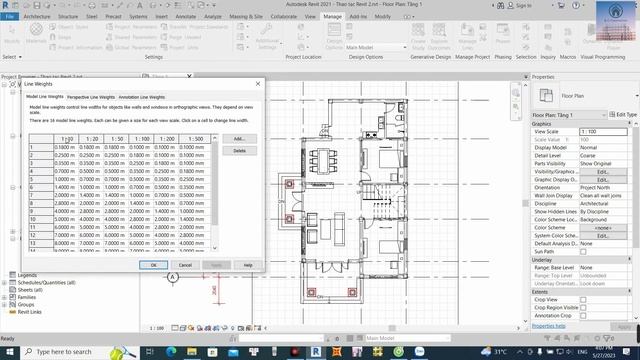Open the View ribbon tab
640x360 pixels.
click(310, 16)
